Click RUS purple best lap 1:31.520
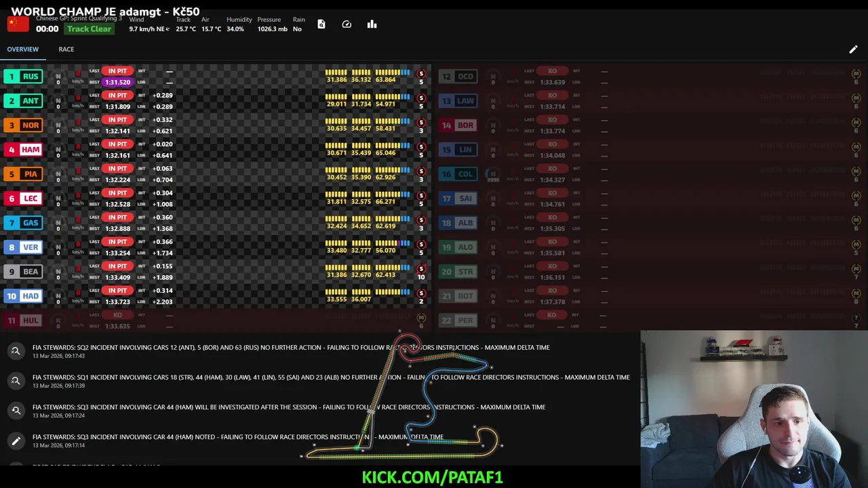The image size is (868, 488). [117, 82]
